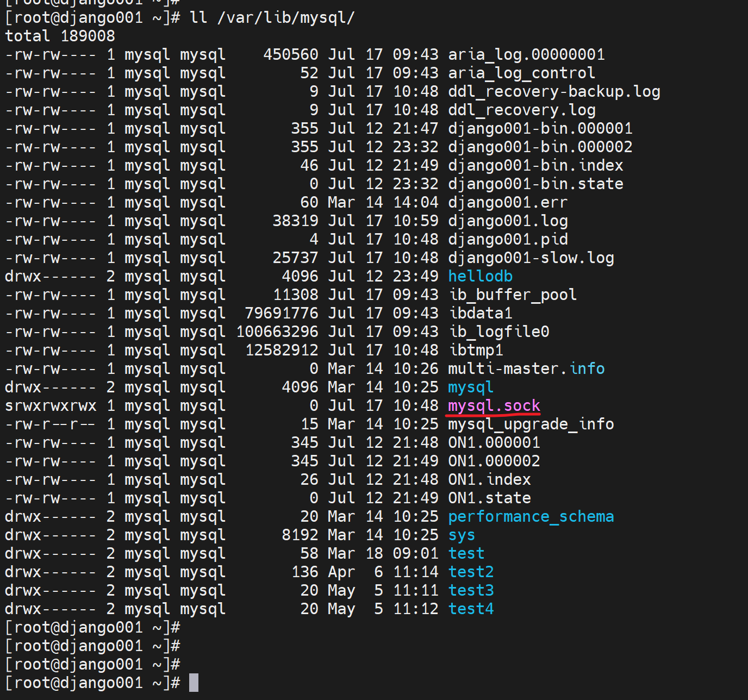The height and width of the screenshot is (700, 748).
Task: Click the test2 directory name
Action: click(471, 572)
